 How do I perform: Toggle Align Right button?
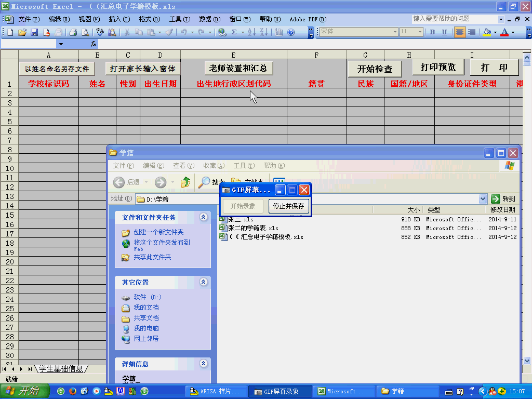[472, 32]
